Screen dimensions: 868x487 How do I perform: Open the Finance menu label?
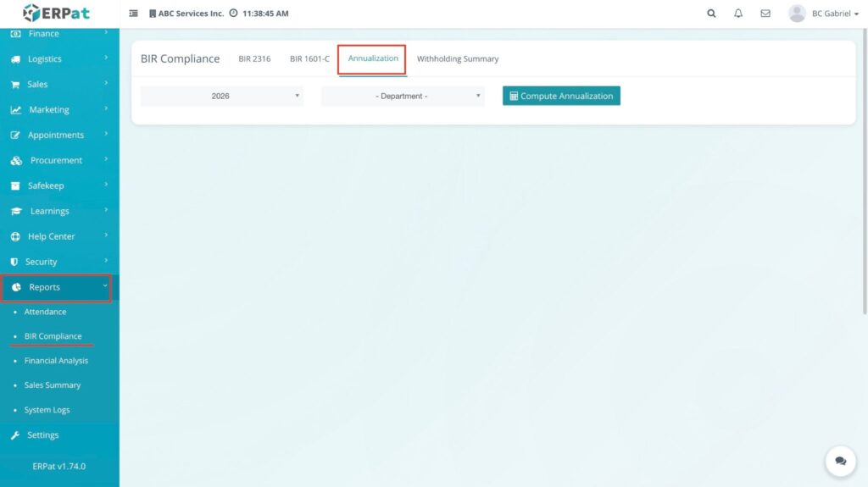(x=44, y=34)
